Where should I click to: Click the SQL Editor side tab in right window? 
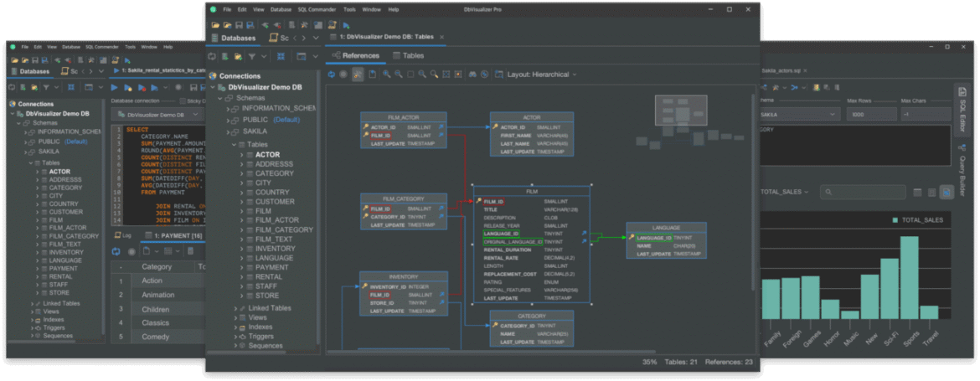pyautogui.click(x=962, y=109)
